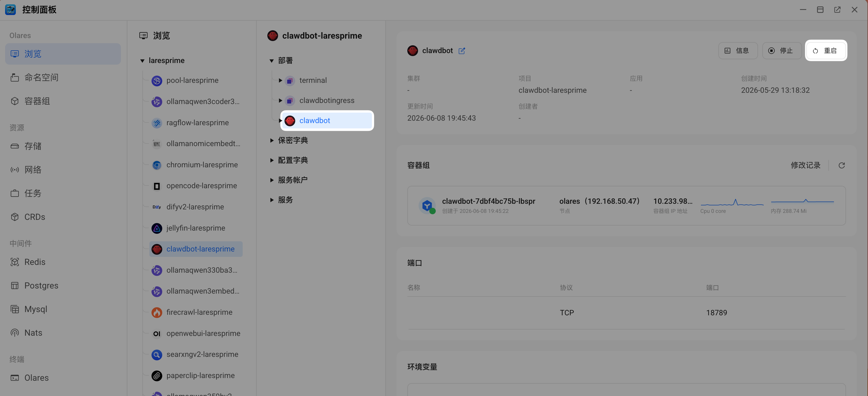Click the chromium-laresprime icon

coord(157,165)
